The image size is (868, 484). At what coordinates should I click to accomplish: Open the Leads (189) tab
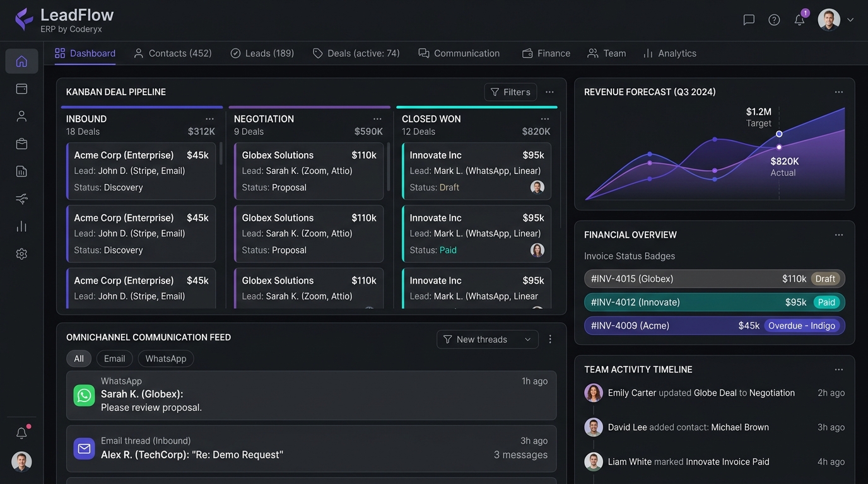coord(262,54)
